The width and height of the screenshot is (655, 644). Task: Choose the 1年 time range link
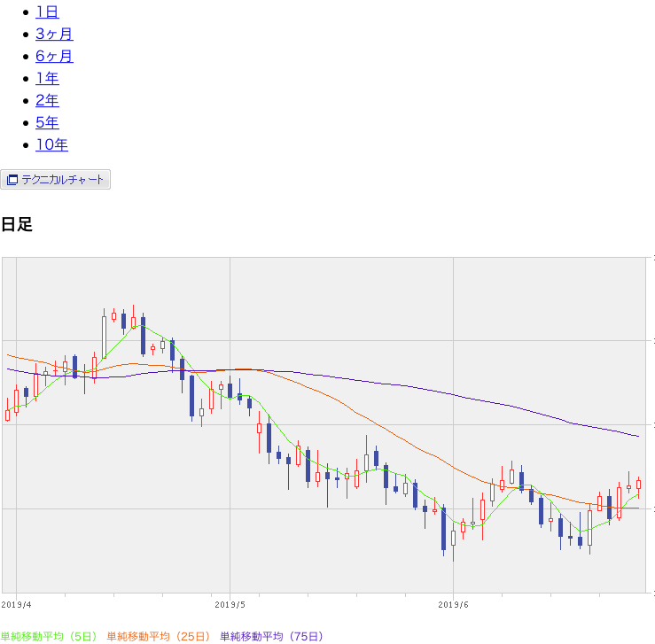pyautogui.click(x=47, y=79)
